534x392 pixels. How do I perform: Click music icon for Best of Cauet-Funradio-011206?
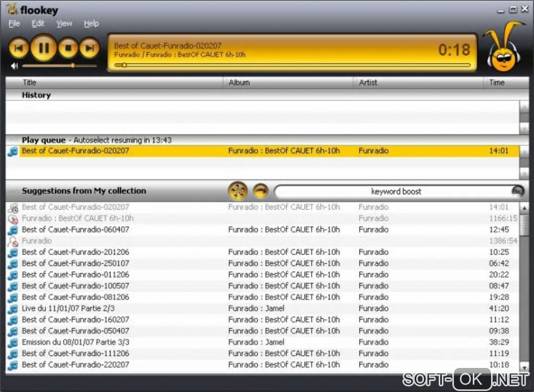pyautogui.click(x=13, y=275)
